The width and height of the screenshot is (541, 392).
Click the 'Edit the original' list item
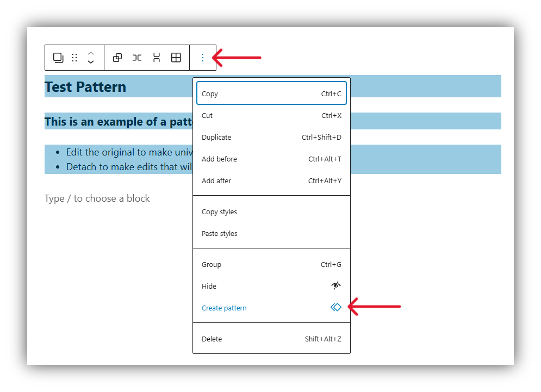[129, 152]
